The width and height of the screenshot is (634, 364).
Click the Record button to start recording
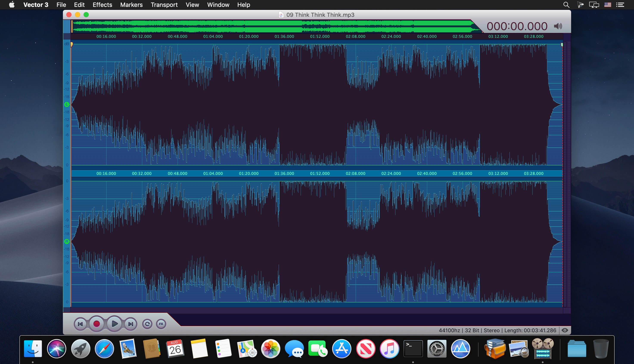(x=97, y=324)
